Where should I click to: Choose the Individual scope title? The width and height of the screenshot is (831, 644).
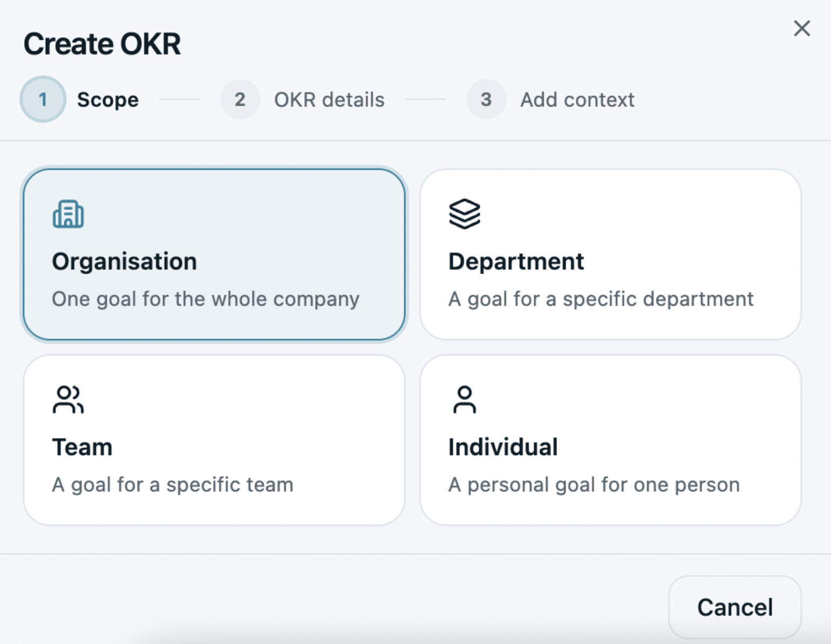pos(503,447)
